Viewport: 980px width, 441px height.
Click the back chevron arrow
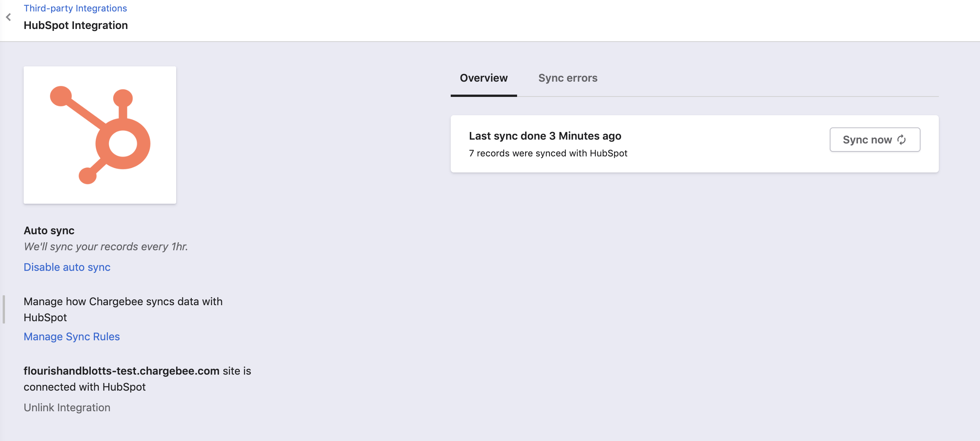pos(8,17)
